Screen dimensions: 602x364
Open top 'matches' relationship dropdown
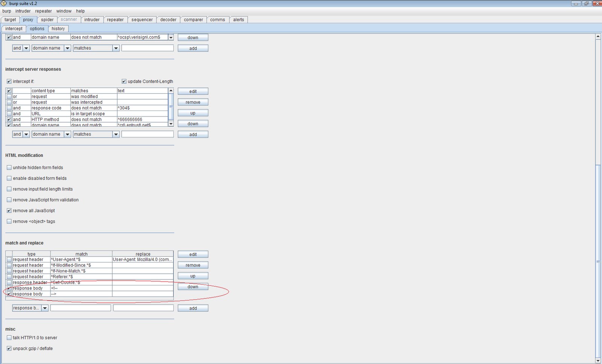pyautogui.click(x=116, y=48)
